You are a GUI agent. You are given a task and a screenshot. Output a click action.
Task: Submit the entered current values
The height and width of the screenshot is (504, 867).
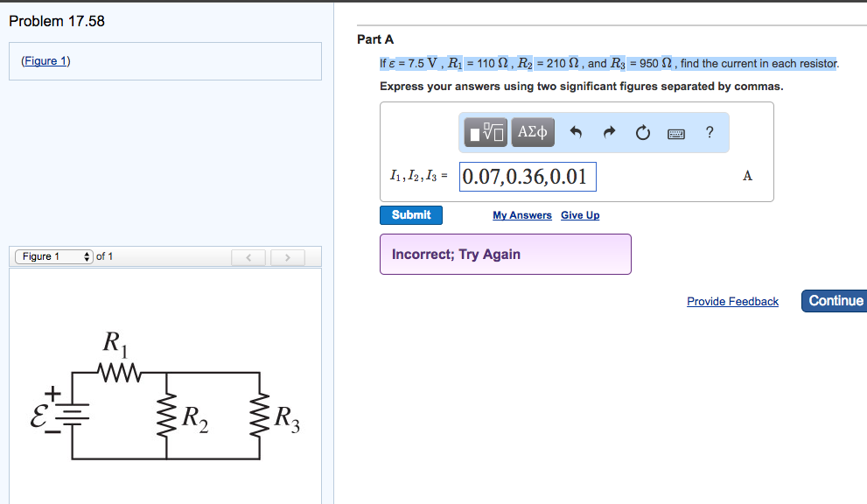pyautogui.click(x=410, y=214)
